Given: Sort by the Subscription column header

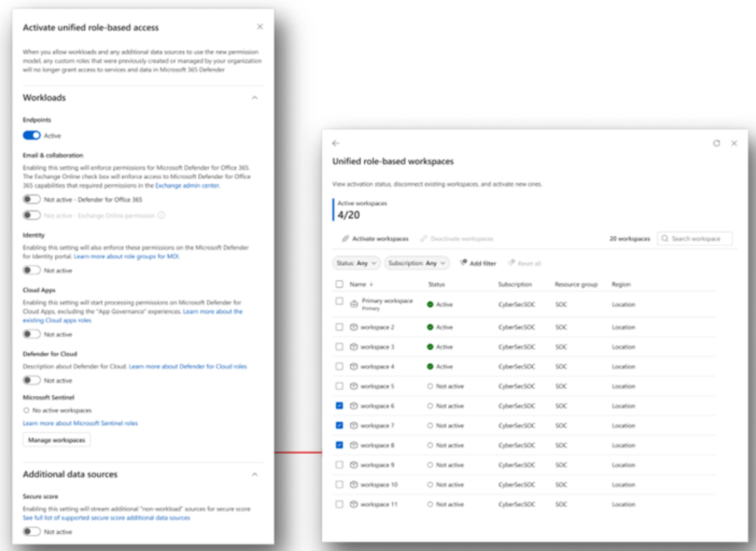Looking at the screenshot, I should (515, 284).
